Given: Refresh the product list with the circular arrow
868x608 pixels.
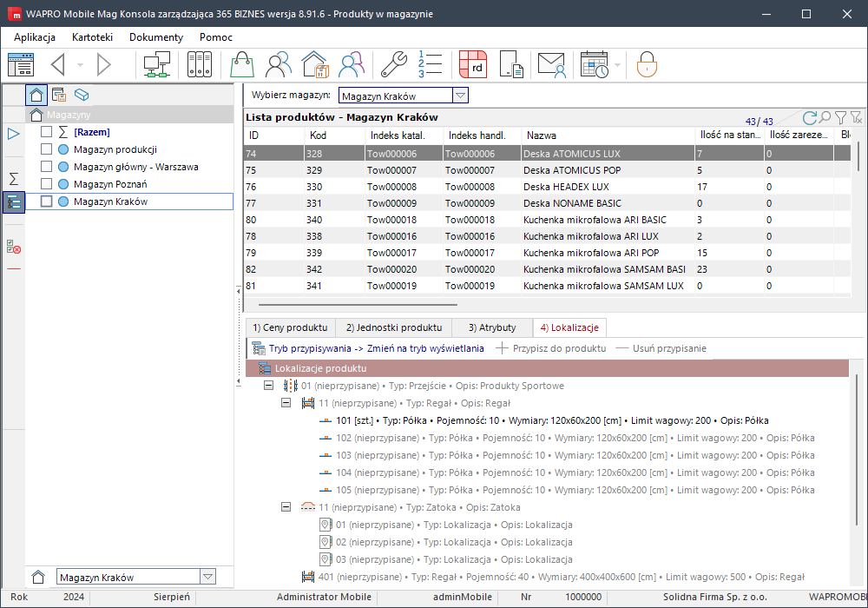Looking at the screenshot, I should pos(809,117).
